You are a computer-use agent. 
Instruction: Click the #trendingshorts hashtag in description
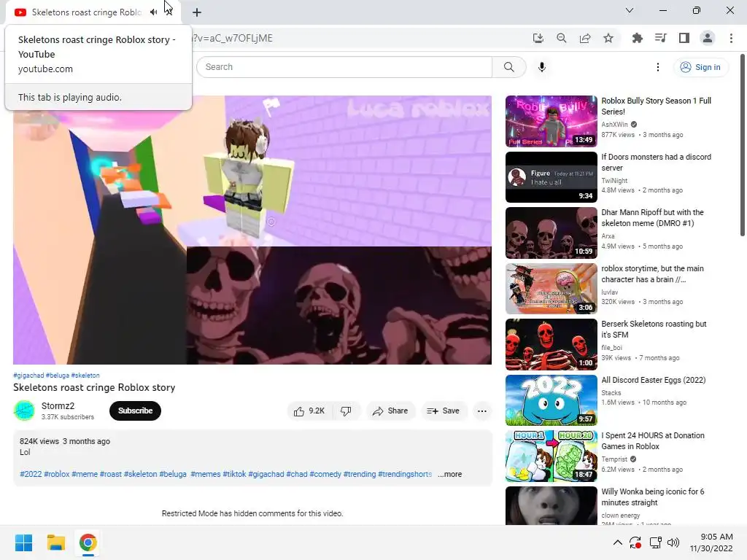click(x=405, y=474)
